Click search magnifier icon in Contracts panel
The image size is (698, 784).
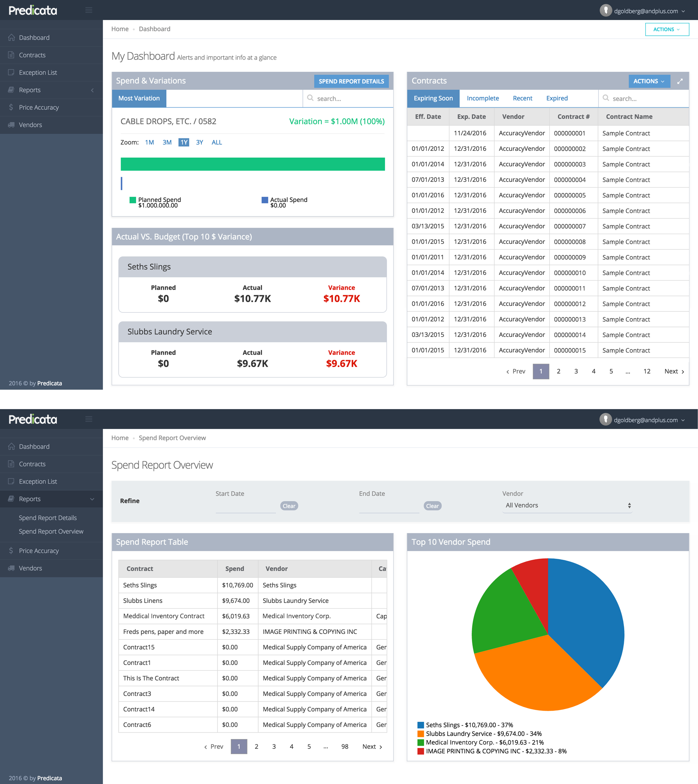tap(606, 98)
